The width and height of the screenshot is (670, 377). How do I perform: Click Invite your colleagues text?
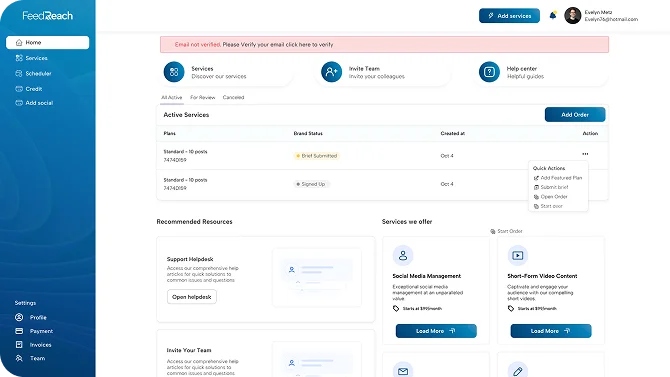[376, 77]
